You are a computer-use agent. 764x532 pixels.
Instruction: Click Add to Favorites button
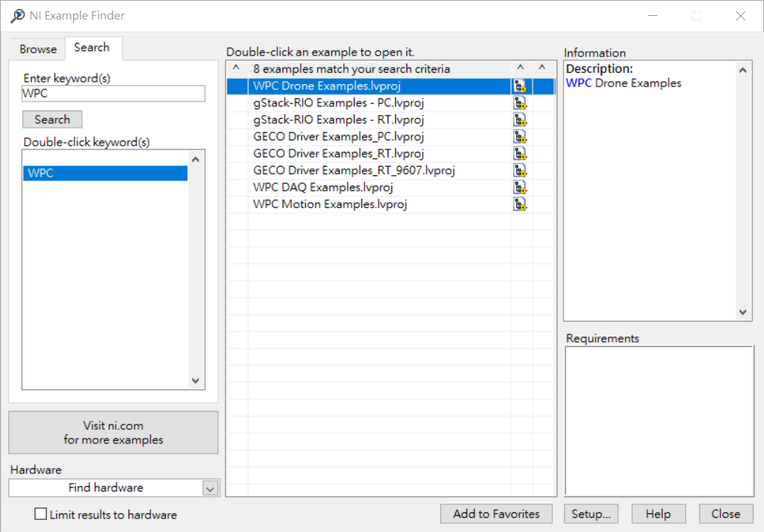pyautogui.click(x=496, y=514)
